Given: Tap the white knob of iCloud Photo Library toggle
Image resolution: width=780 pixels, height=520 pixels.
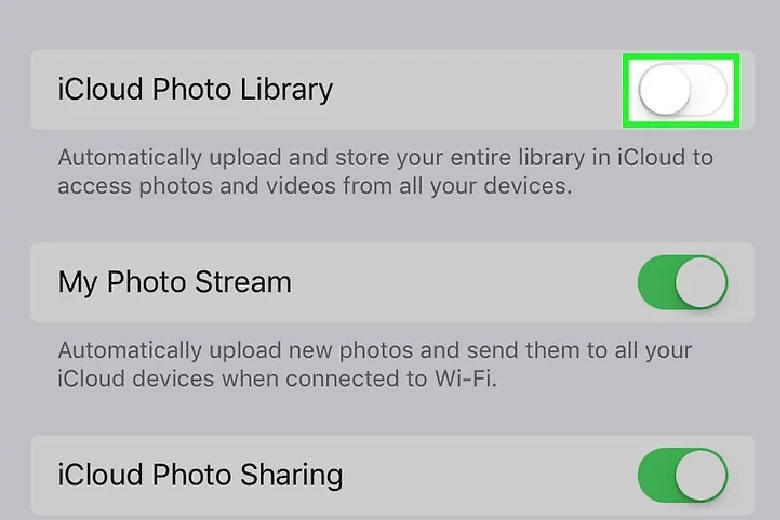Looking at the screenshot, I should 665,90.
